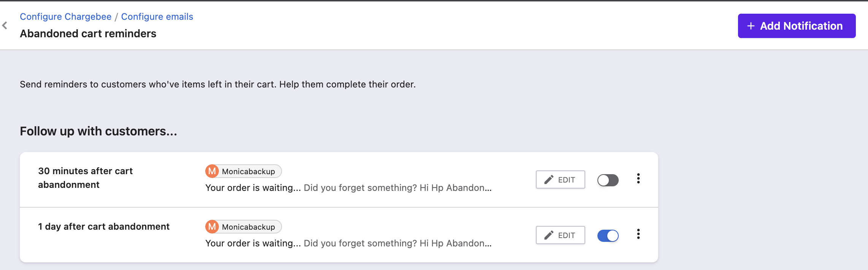Click email preview text in 1 day row
This screenshot has width=868, height=270.
click(348, 243)
